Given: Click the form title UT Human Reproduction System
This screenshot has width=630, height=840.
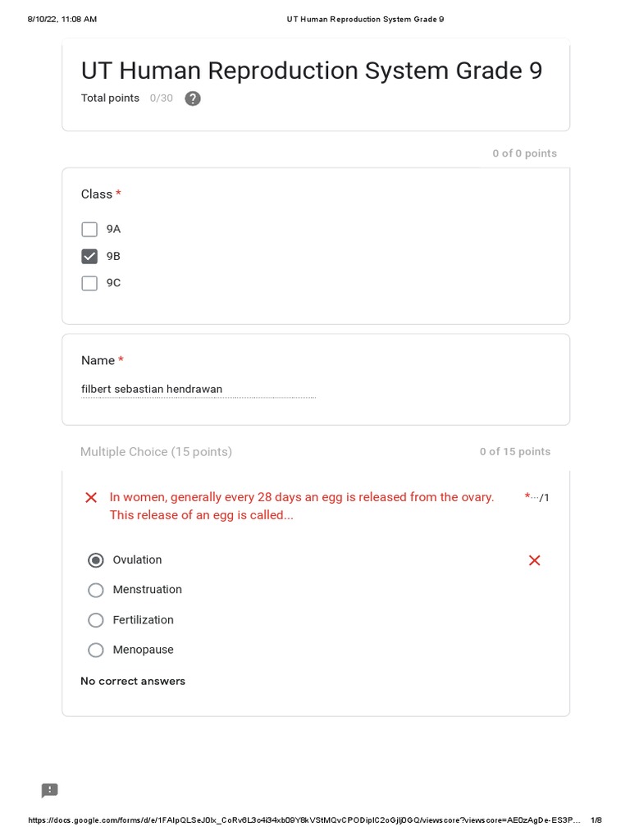Looking at the screenshot, I should 312,71.
